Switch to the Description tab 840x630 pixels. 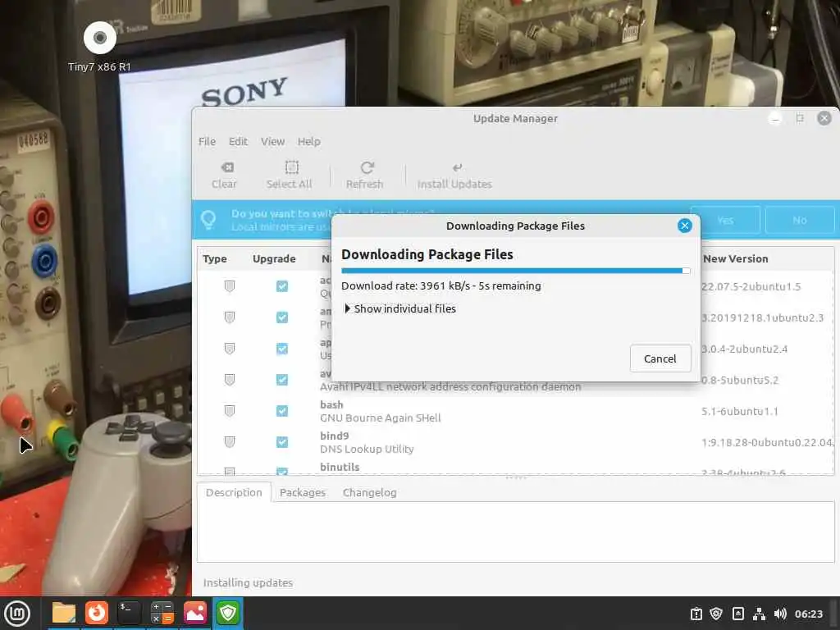[234, 492]
